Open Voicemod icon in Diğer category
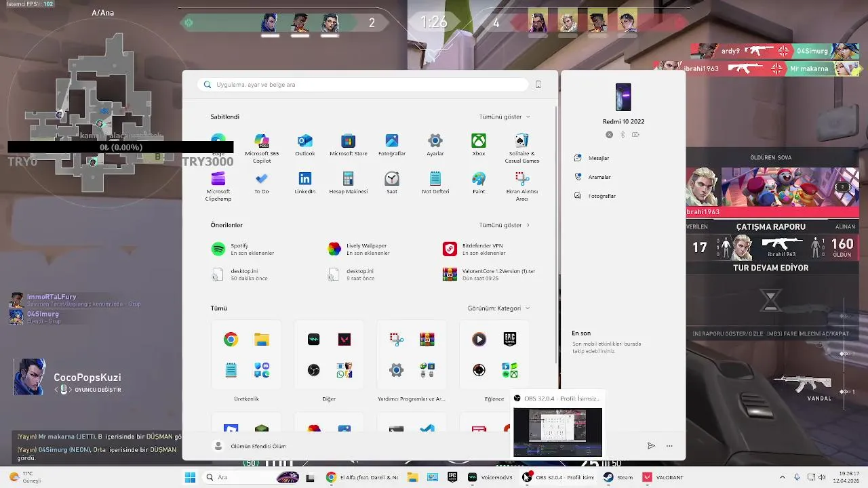Image resolution: width=868 pixels, height=488 pixels. (x=314, y=340)
